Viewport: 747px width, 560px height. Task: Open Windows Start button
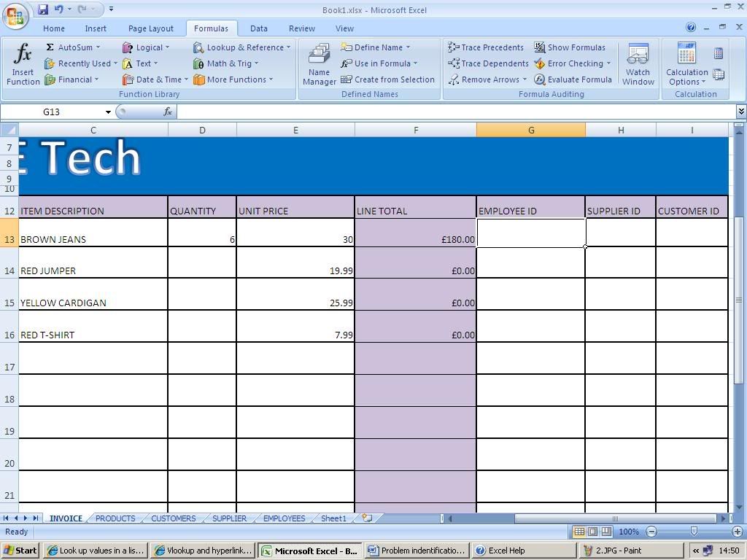coord(20,551)
